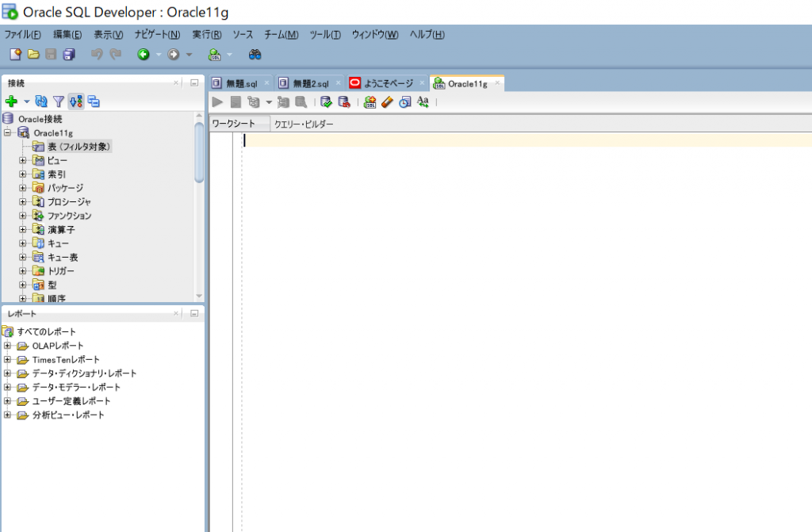Expand the ビュー tree node
The width and height of the screenshot is (812, 532).
click(23, 161)
